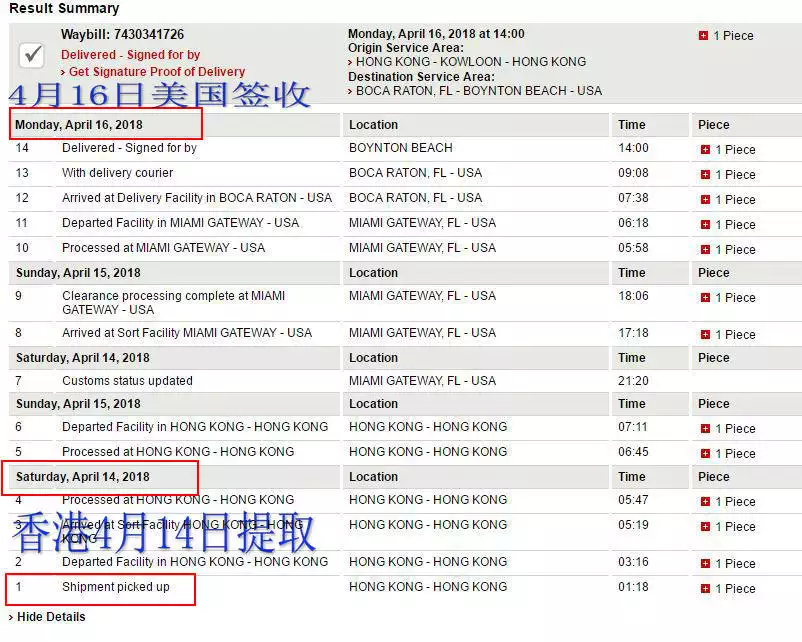Expand piece icon in 07:11 Departed Facility HONG KONG row
802x642 pixels.
(705, 429)
